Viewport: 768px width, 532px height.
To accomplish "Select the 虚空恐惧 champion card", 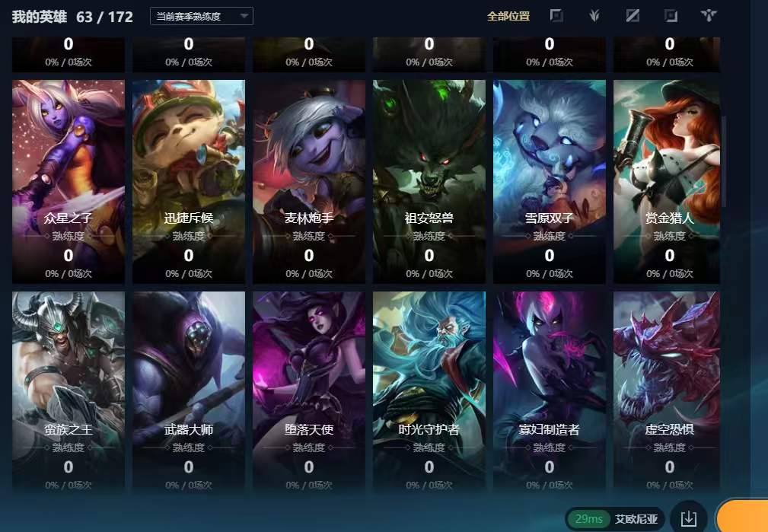I will 667,392.
